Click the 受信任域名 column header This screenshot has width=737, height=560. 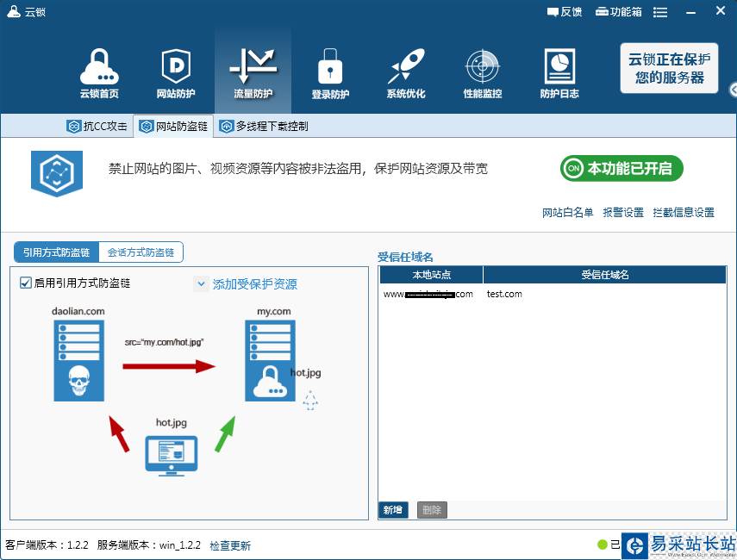605,274
